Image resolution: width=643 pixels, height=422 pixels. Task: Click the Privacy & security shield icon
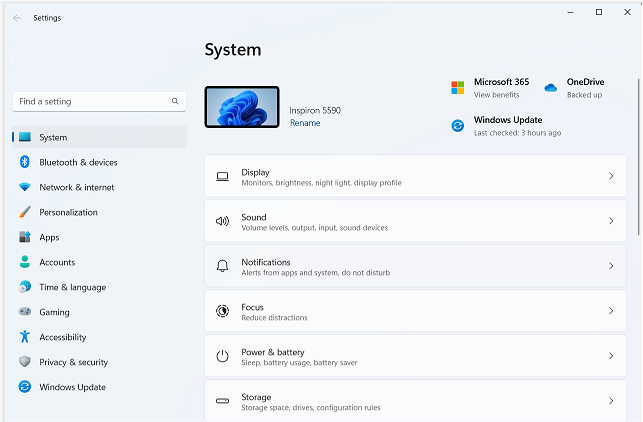[x=24, y=362]
